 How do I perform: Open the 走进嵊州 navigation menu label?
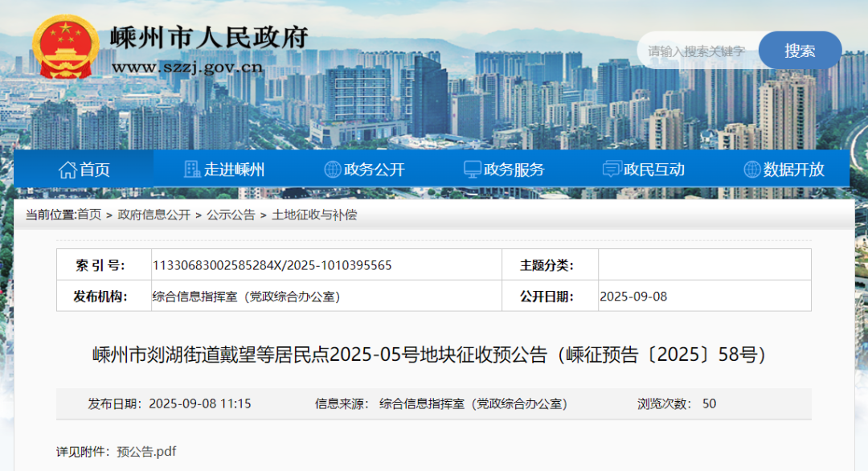coord(234,170)
